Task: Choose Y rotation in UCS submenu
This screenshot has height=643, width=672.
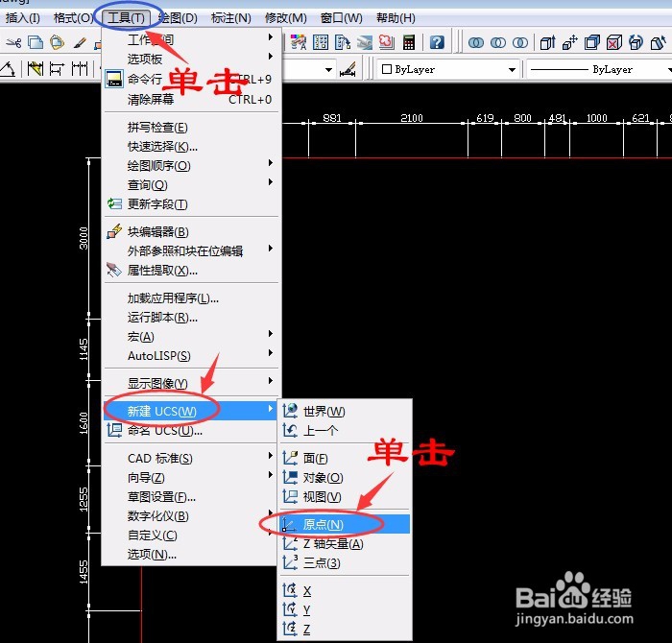Action: 345,609
